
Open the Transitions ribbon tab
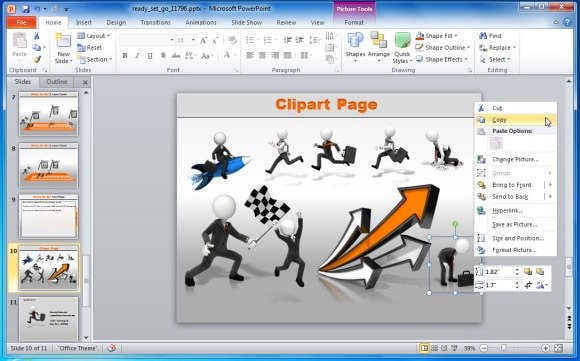point(155,23)
